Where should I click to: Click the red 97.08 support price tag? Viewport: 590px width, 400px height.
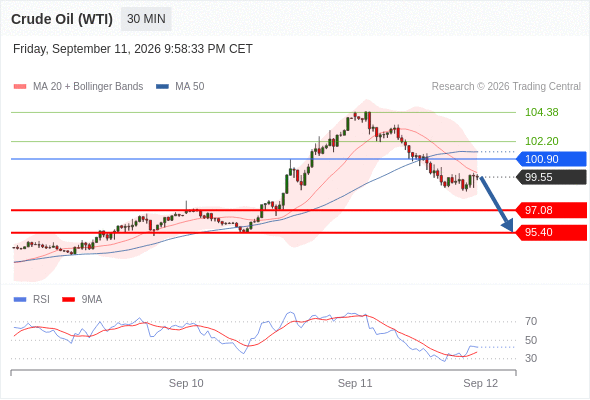click(x=551, y=210)
